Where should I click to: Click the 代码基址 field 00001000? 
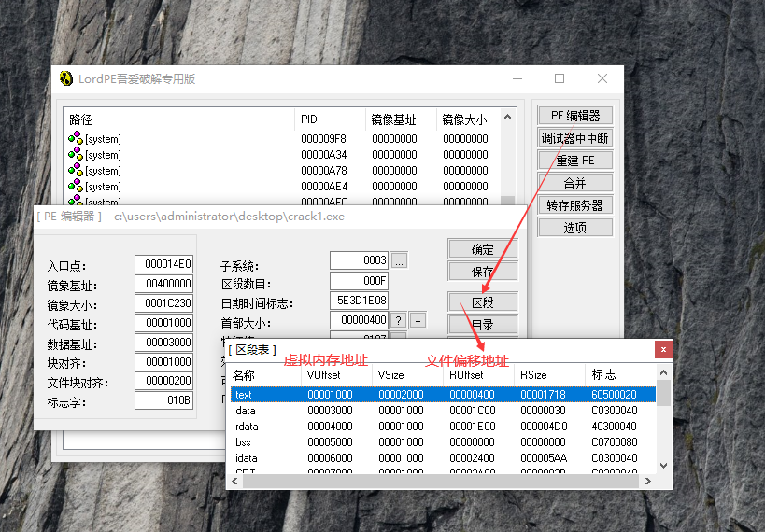[x=164, y=322]
